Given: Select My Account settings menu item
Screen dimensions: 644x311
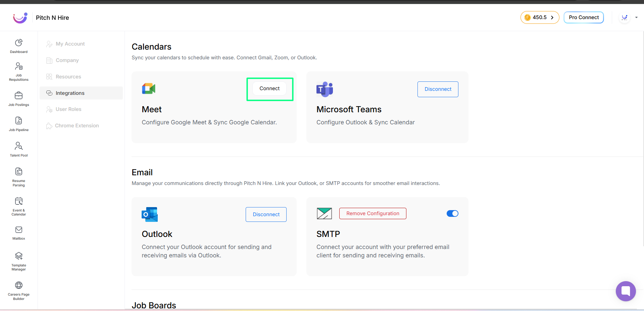Looking at the screenshot, I should 81,44.
